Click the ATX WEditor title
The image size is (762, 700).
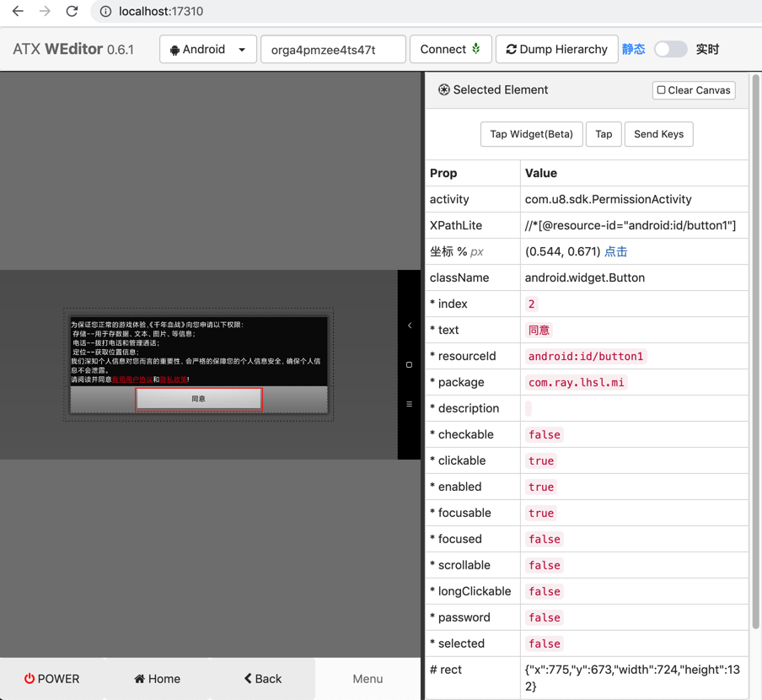click(x=72, y=49)
